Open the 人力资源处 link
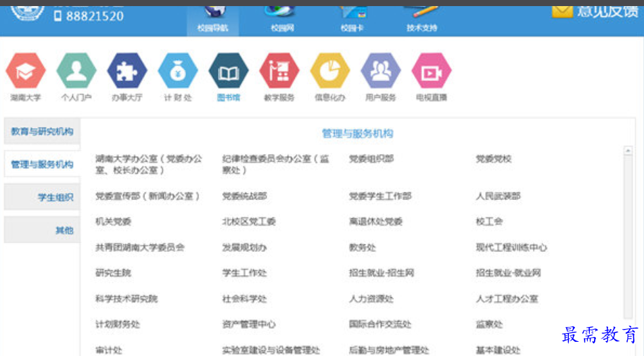The height and width of the screenshot is (356, 644). 371,299
